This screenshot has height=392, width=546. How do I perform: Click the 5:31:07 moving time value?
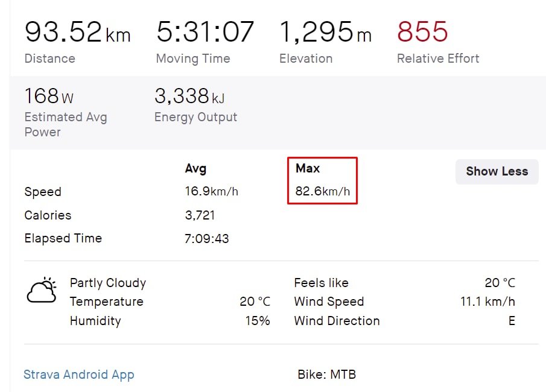point(205,32)
